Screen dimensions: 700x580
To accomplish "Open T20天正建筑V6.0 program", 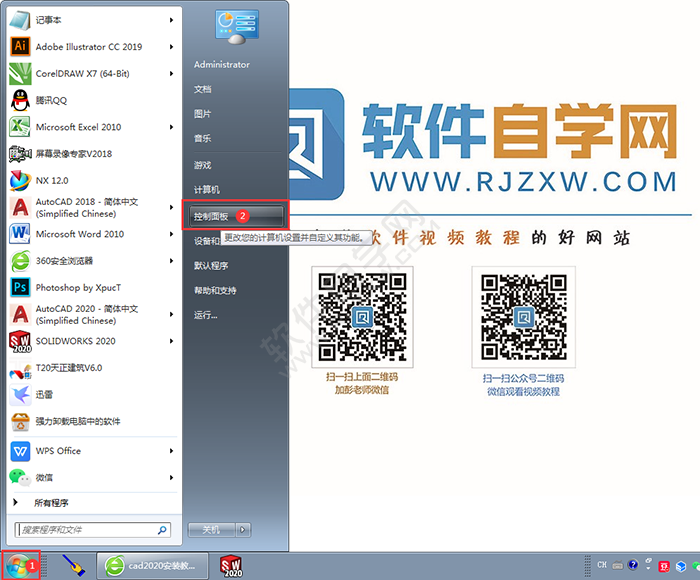I will 68,367.
